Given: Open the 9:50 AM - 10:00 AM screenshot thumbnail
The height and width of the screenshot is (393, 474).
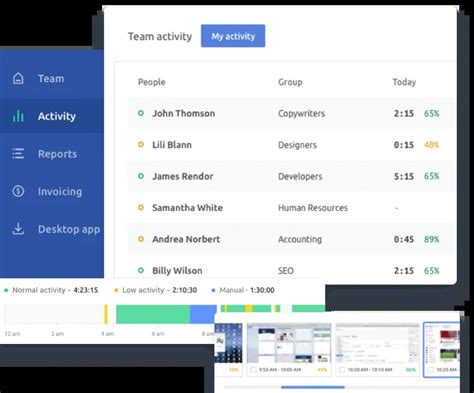Looking at the screenshot, I should coord(289,343).
